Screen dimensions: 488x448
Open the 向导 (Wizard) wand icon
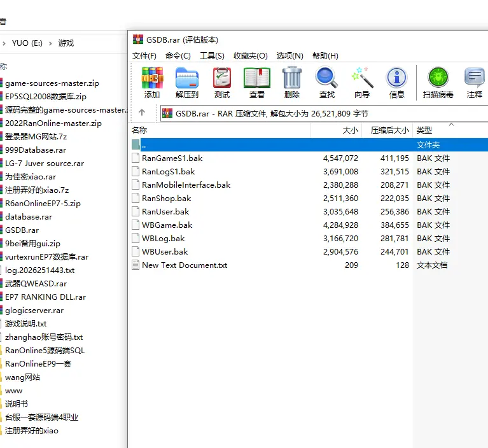coord(362,78)
